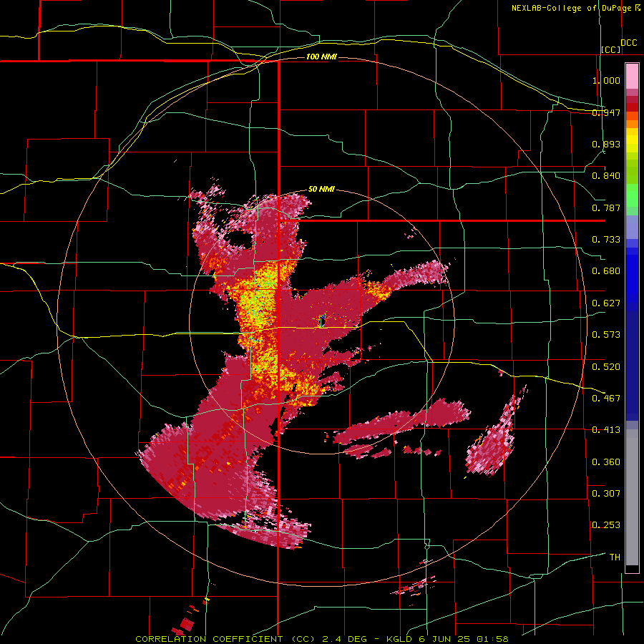The image size is (644, 644).
Task: Click the blue radar site marker at the ring center
Action: click(x=322, y=321)
